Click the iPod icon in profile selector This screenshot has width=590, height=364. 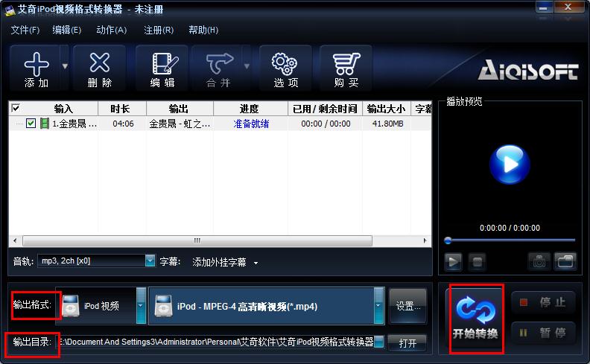click(163, 305)
